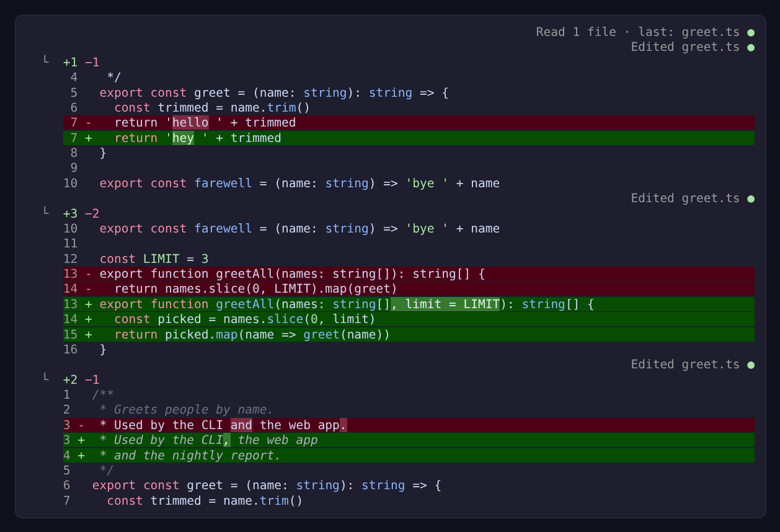
Task: Collapse the +2 −1 diff via its corner marker
Action: (46, 378)
